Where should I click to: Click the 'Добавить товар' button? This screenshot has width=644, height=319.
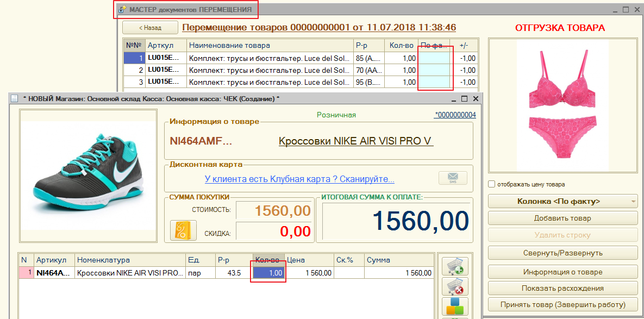pos(562,218)
